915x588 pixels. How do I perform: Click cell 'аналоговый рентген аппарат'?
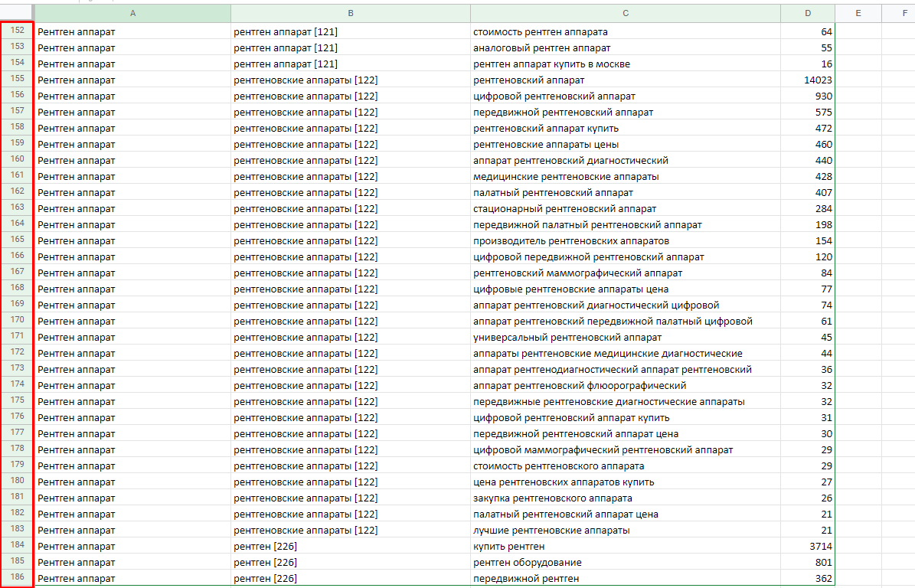(625, 47)
